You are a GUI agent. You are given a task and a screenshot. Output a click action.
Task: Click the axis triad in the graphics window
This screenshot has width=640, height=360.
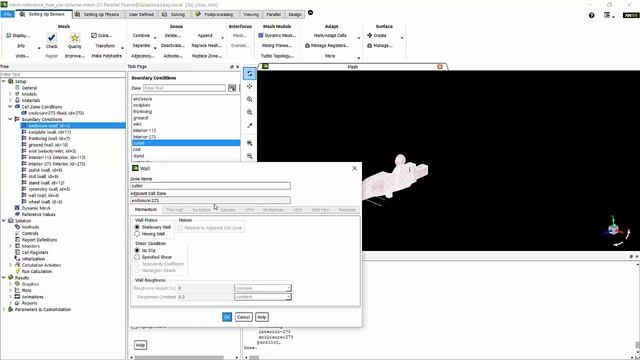tap(614, 229)
